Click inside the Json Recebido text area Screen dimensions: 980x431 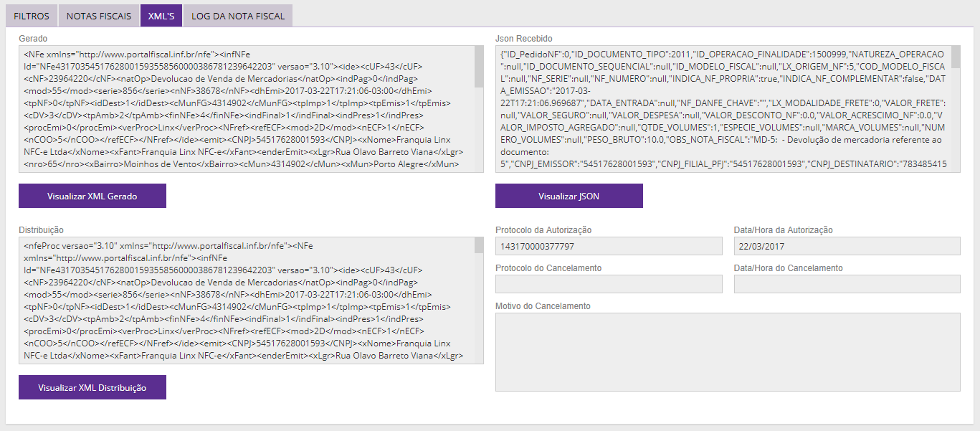717,109
